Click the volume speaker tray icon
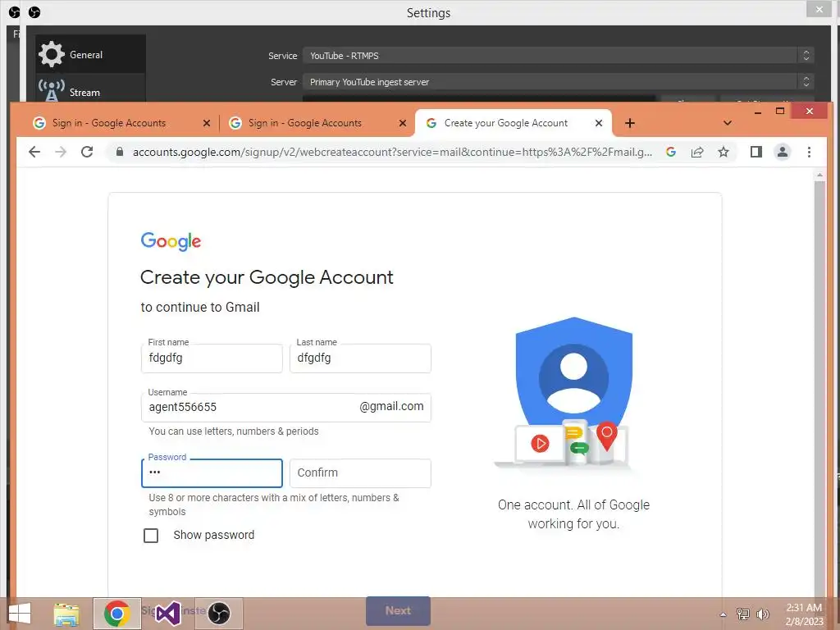840x630 pixels. click(763, 614)
